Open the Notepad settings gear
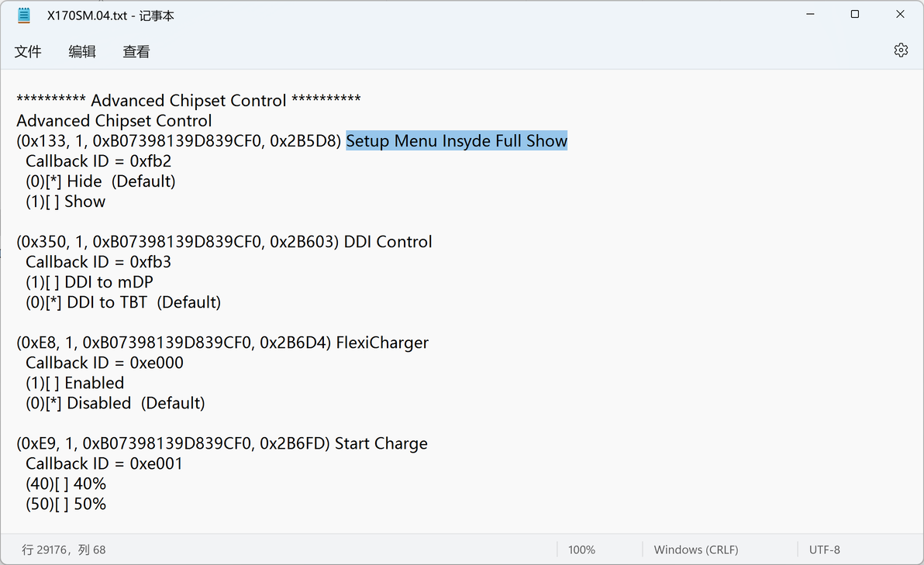This screenshot has height=565, width=924. tap(900, 50)
